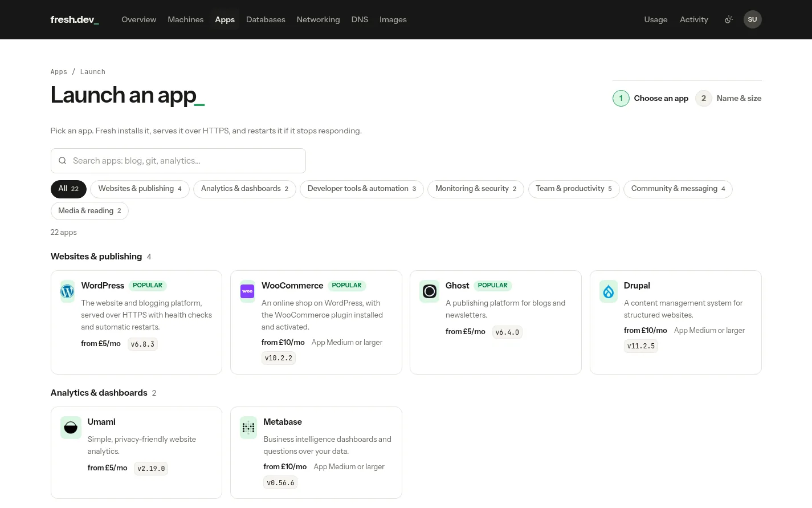
Task: Click the WordPress app icon
Action: coord(67,291)
